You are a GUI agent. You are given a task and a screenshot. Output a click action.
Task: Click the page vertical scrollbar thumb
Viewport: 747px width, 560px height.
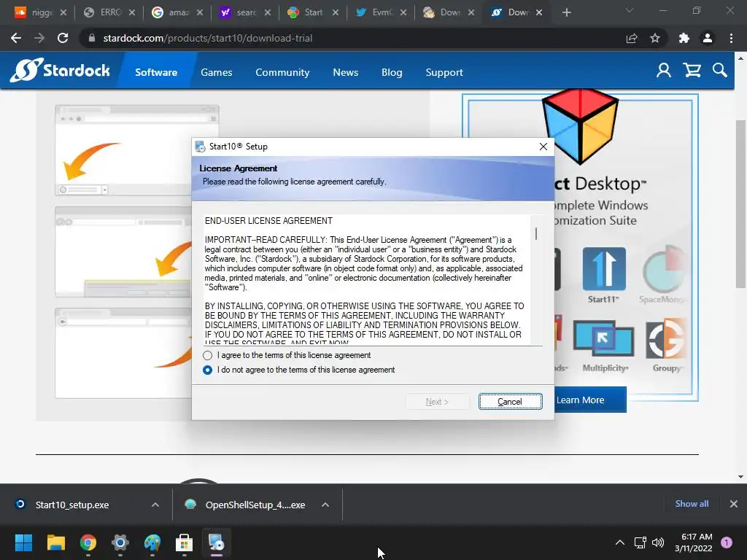pos(740,204)
